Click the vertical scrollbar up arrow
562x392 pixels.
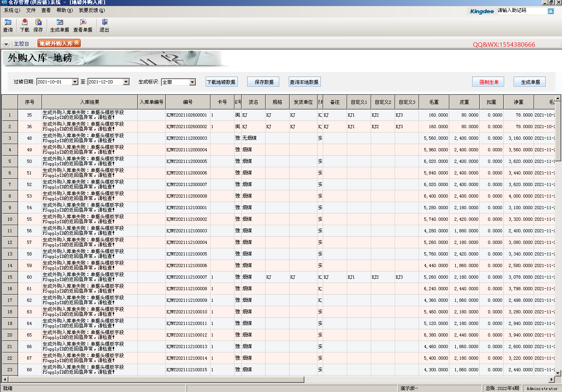coord(558,98)
